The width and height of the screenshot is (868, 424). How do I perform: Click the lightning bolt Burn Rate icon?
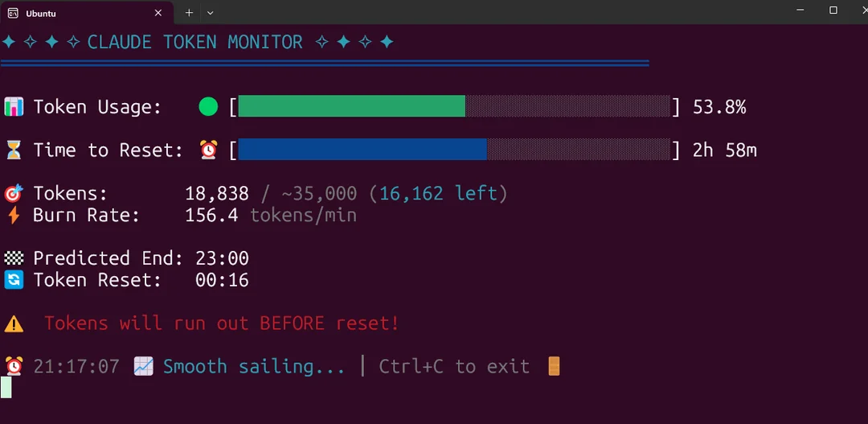(14, 216)
